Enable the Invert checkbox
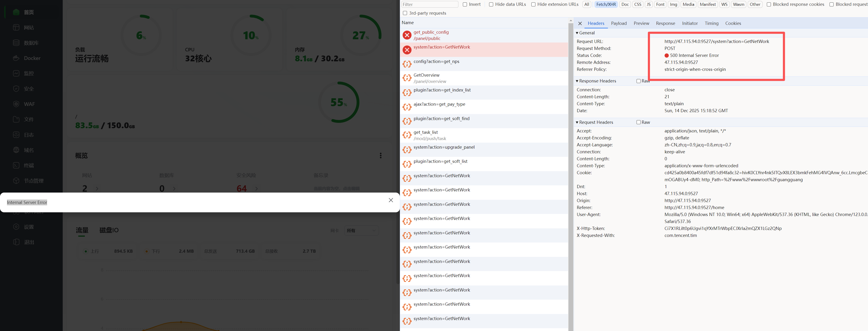 465,4
